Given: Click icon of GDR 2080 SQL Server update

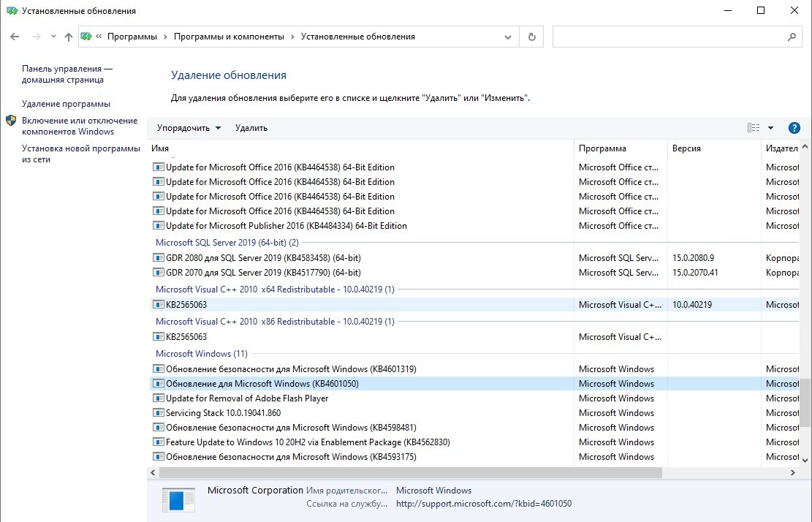Looking at the screenshot, I should pyautogui.click(x=159, y=258).
